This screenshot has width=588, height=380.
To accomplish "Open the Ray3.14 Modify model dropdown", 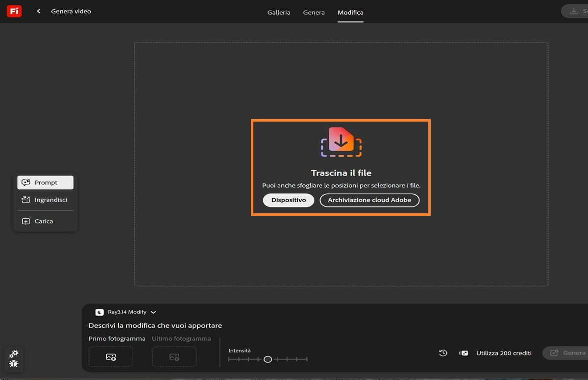I will click(x=126, y=312).
